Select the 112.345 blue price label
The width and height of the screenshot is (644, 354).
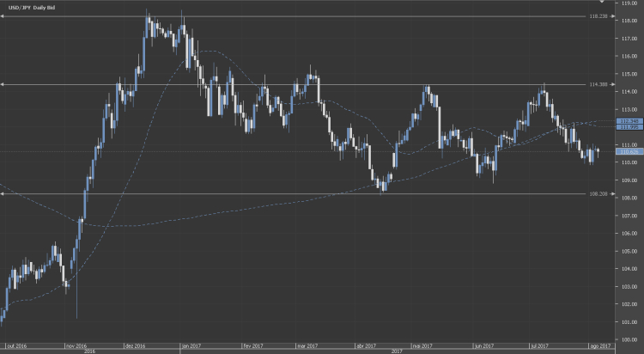[x=629, y=121]
